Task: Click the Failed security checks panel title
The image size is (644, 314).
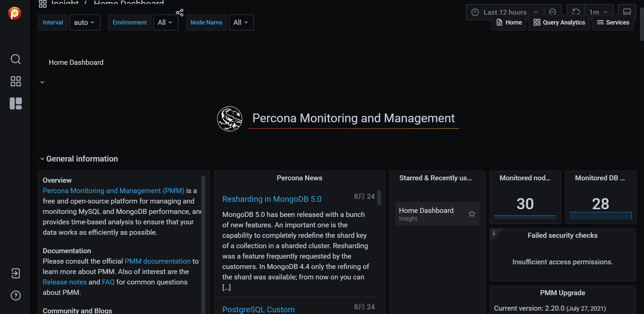Action: pyautogui.click(x=563, y=235)
